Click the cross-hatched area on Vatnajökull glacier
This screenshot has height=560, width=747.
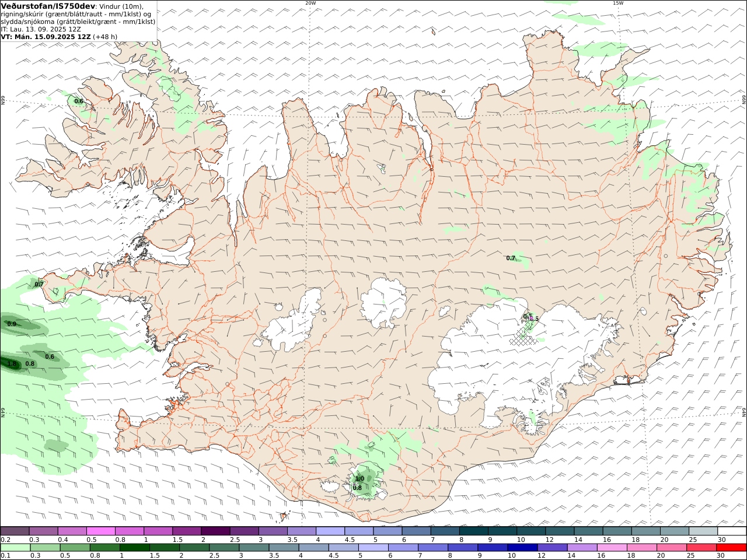[x=523, y=337]
